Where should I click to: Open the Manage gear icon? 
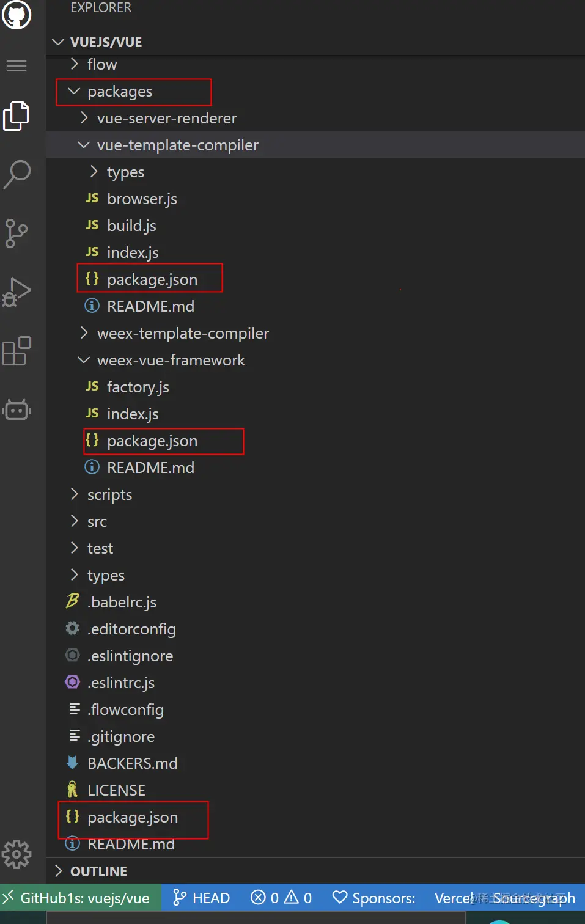click(x=17, y=854)
